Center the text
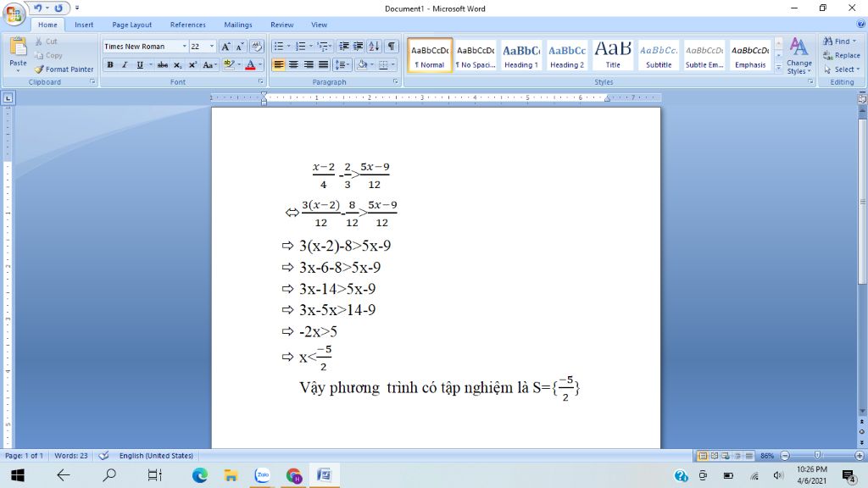Image resolution: width=868 pixels, height=488 pixels. pos(293,64)
